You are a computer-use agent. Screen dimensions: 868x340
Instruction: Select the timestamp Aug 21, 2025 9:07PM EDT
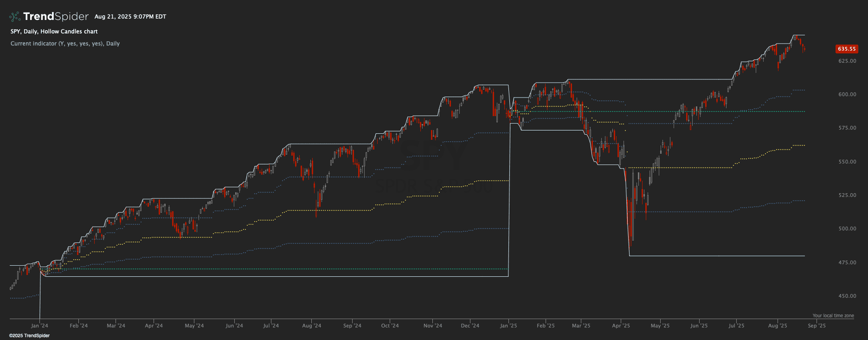pyautogui.click(x=130, y=17)
